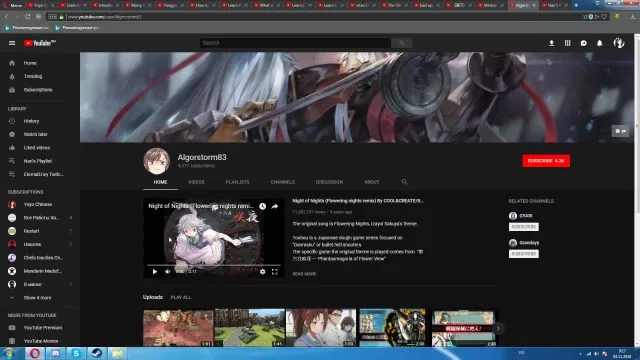Viewport: 640px width, 360px height.
Task: Open the YouTube apps grid icon
Action: point(567,43)
